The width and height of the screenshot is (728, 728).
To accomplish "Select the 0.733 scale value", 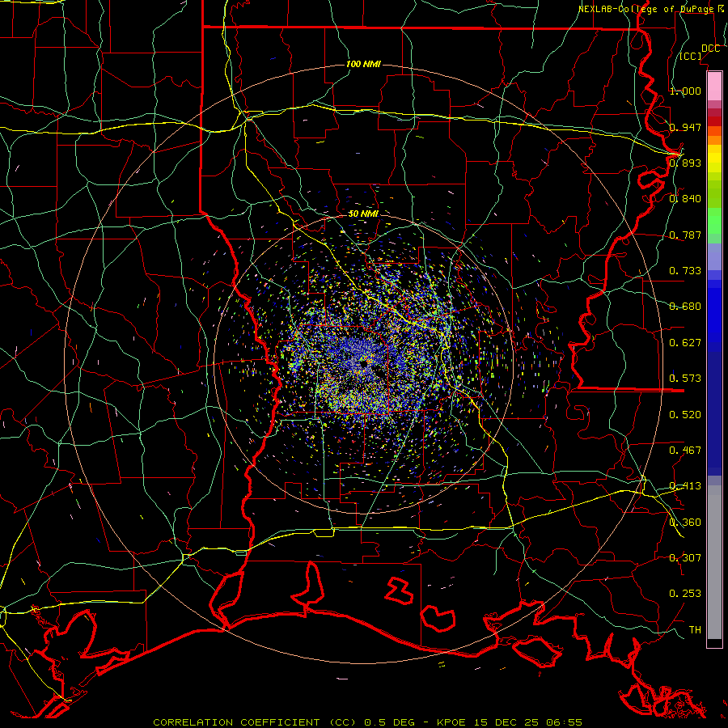I will click(x=685, y=271).
